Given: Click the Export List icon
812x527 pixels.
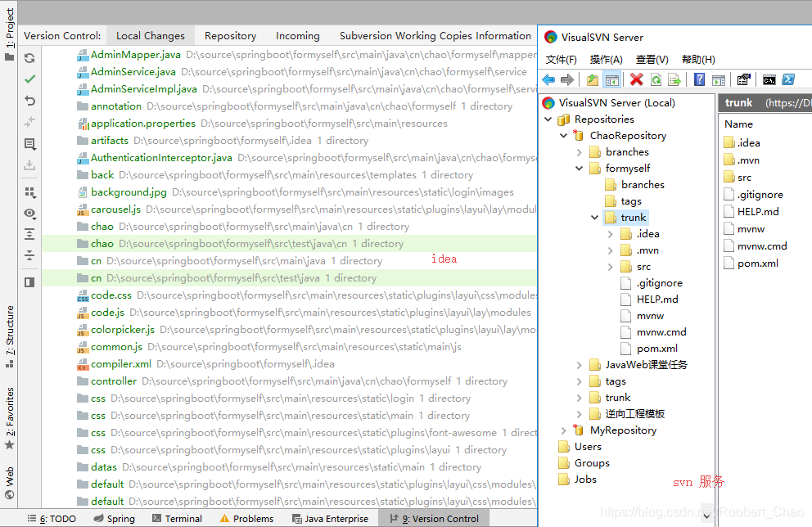Looking at the screenshot, I should coord(674,79).
